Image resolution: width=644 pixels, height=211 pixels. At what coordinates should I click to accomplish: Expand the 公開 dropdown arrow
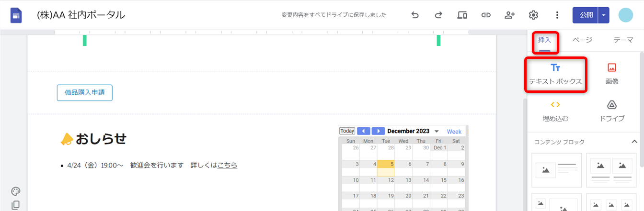tap(604, 15)
